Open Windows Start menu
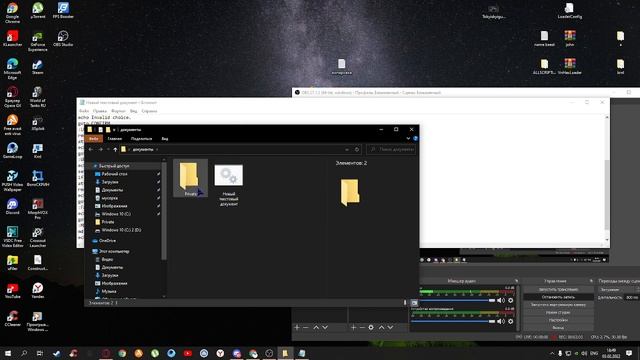This screenshot has height=360, width=640. [x=7, y=353]
